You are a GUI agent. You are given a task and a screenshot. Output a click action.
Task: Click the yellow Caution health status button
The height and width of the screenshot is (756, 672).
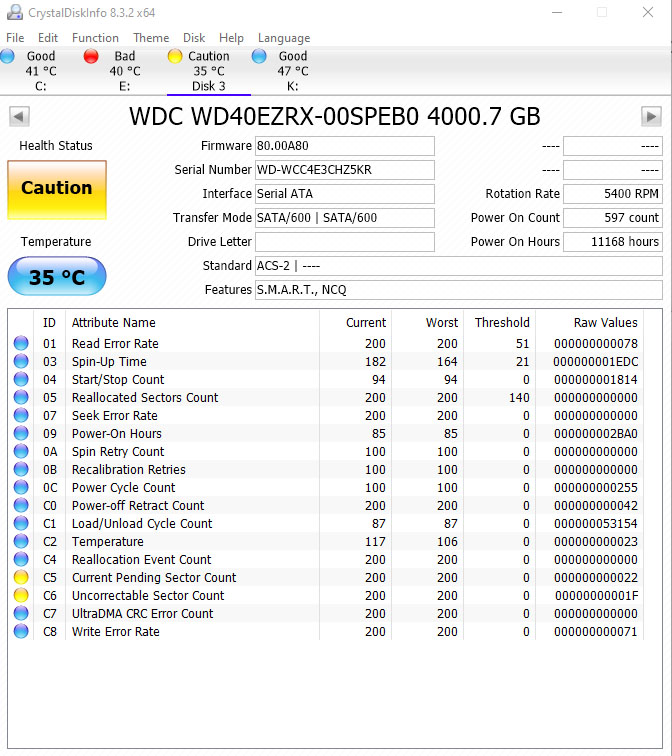pyautogui.click(x=56, y=188)
